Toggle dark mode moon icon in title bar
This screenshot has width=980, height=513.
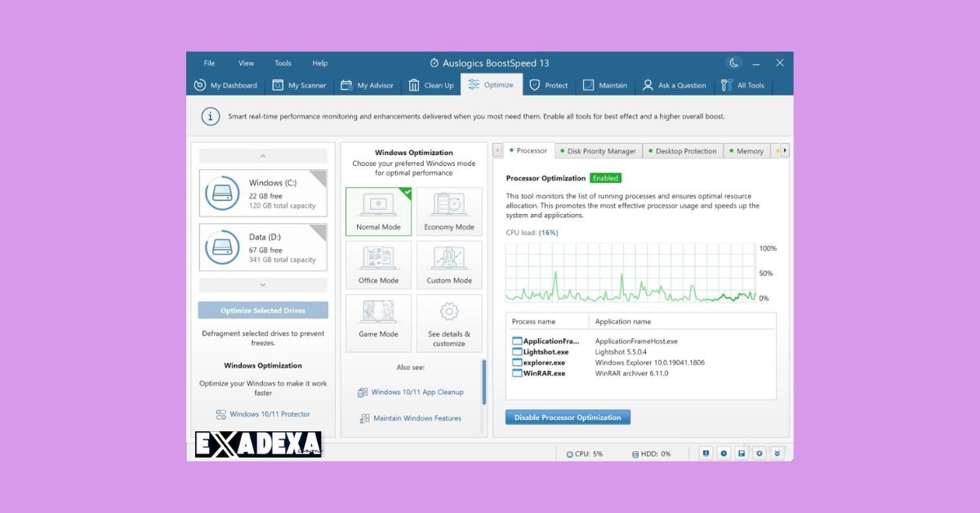pyautogui.click(x=733, y=63)
